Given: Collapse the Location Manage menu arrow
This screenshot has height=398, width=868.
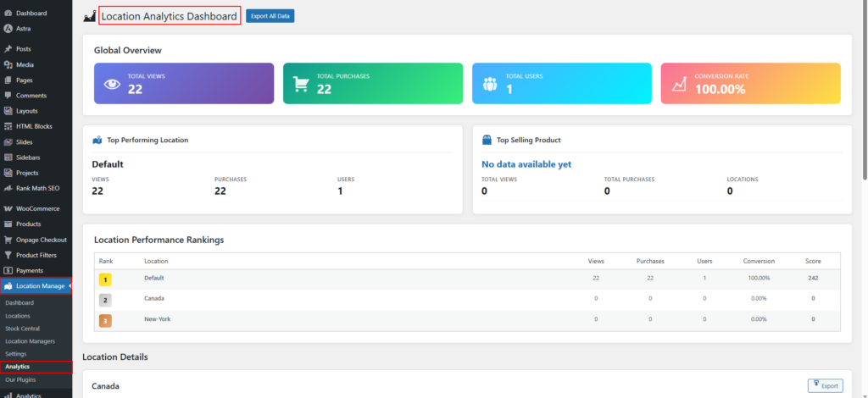Looking at the screenshot, I should 70,286.
